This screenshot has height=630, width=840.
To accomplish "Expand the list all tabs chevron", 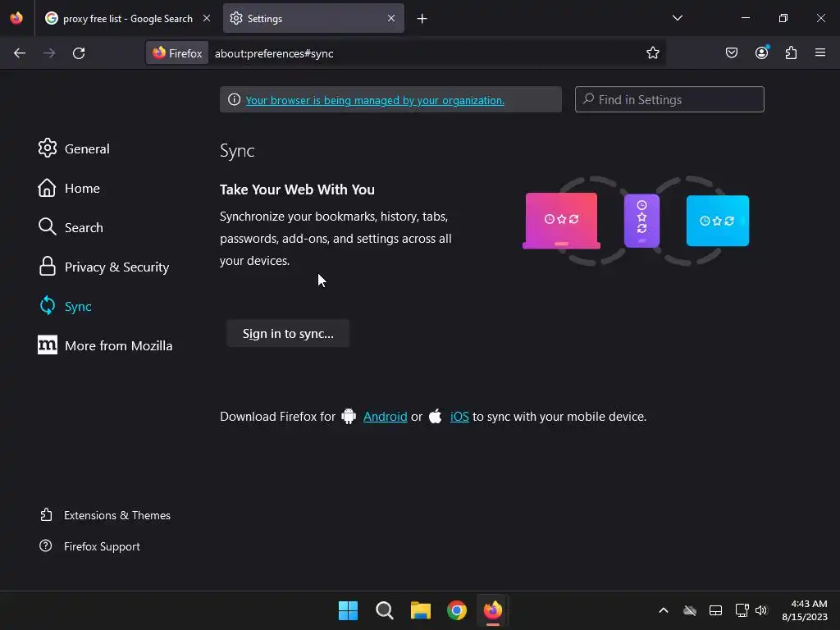I will pos(677,18).
